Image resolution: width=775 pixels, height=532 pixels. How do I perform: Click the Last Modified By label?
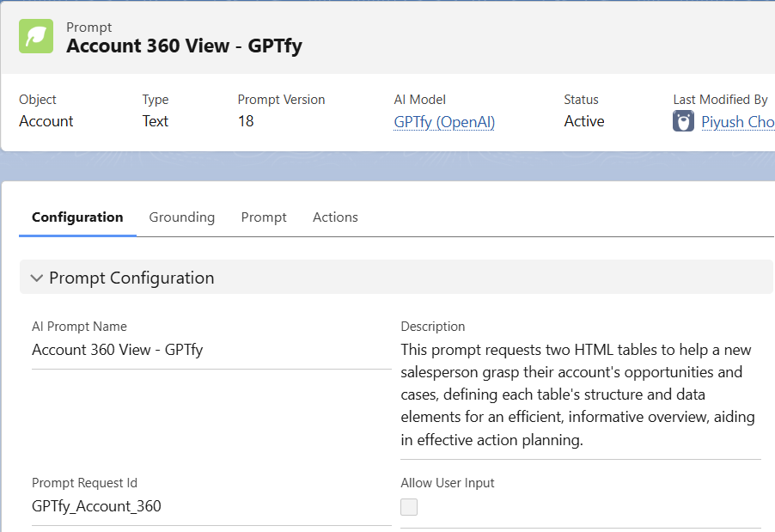[720, 100]
